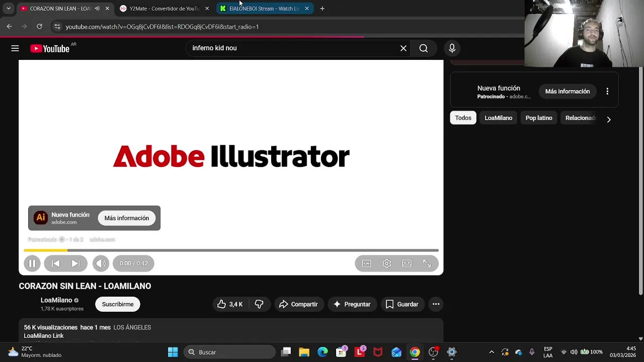Open the Preguntar AI button
Viewport: 644px width, 362px height.
coord(352,304)
